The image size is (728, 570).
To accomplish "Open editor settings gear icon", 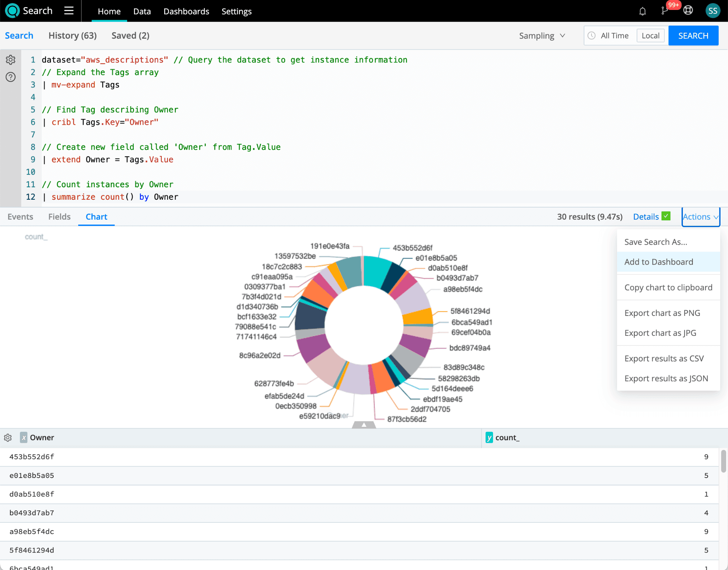I will 11,60.
